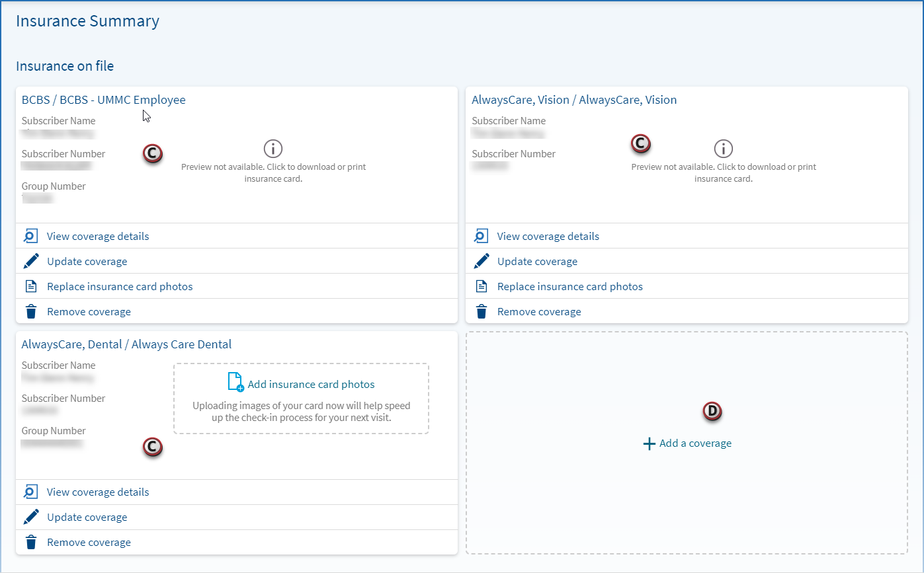Click the trash icon in the AlwaysCare Dental card
The height and width of the screenshot is (573, 924).
pyautogui.click(x=31, y=542)
